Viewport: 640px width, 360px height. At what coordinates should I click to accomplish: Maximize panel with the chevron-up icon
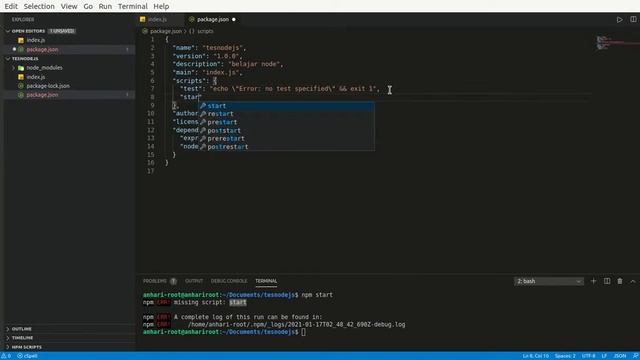point(633,281)
